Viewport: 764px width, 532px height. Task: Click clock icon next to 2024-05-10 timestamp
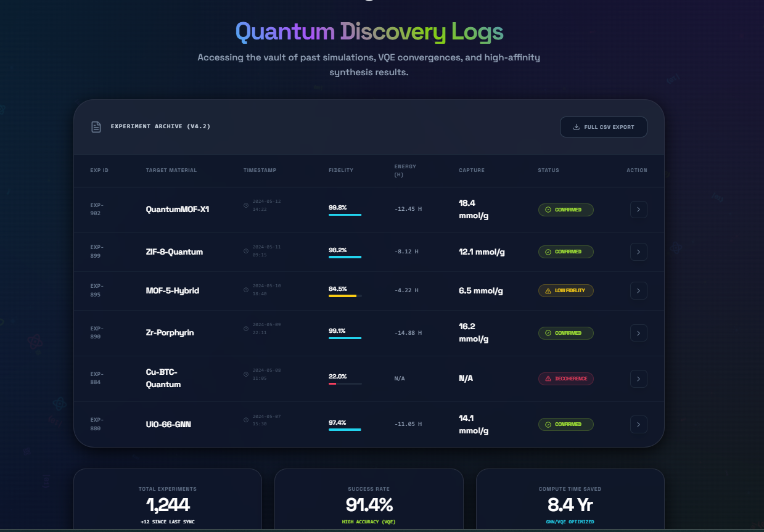click(x=246, y=290)
